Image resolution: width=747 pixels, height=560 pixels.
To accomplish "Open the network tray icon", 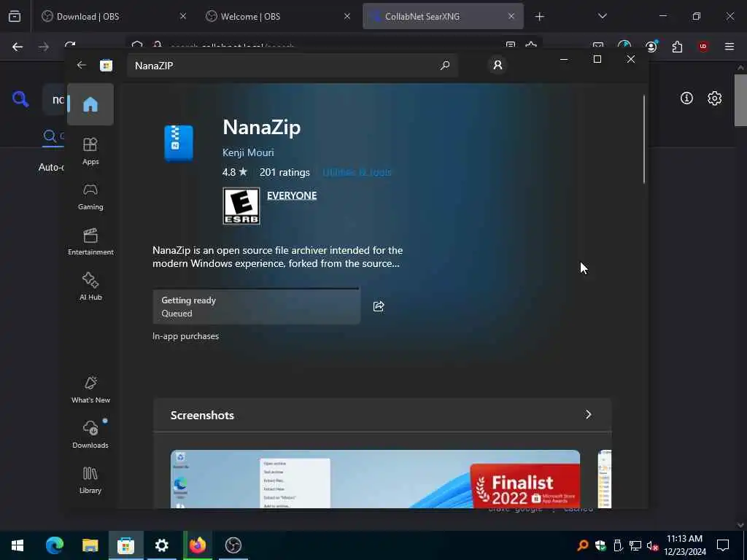I will (x=635, y=545).
